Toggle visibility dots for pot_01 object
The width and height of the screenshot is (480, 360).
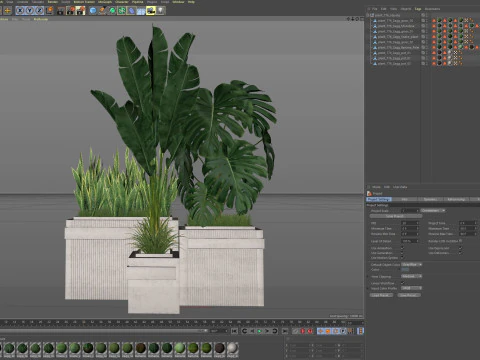[x=426, y=53]
